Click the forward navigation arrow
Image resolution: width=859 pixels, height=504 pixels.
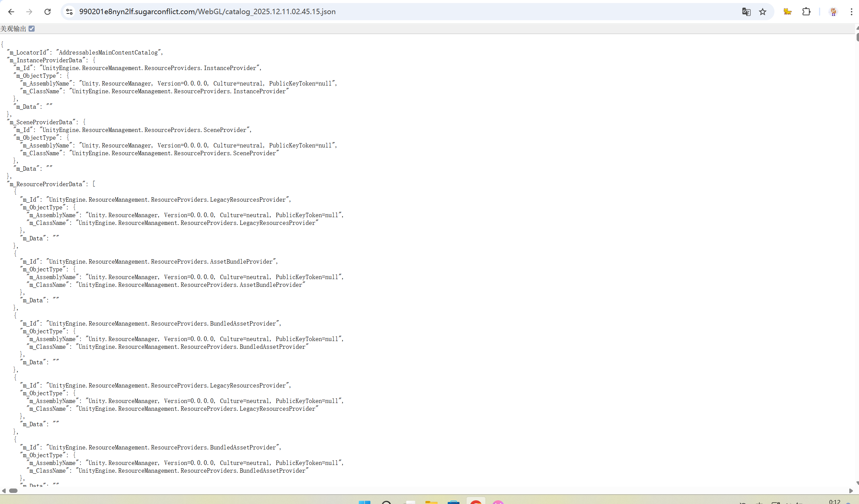[29, 11]
